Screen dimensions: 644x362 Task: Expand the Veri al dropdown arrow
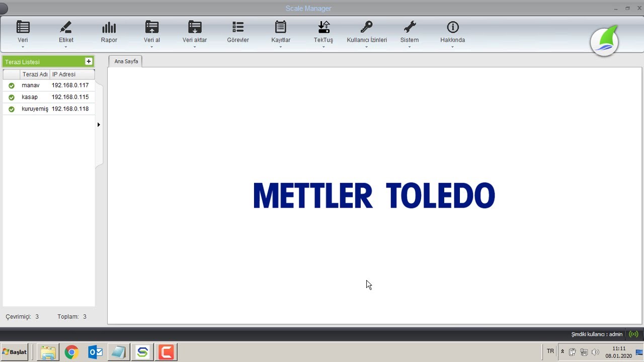pos(152,47)
